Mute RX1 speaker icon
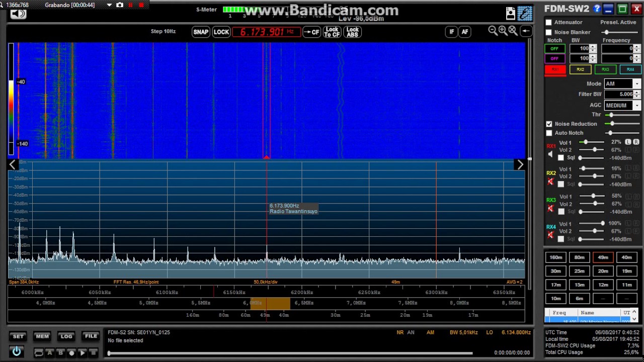This screenshot has width=644, height=362. 550,154
